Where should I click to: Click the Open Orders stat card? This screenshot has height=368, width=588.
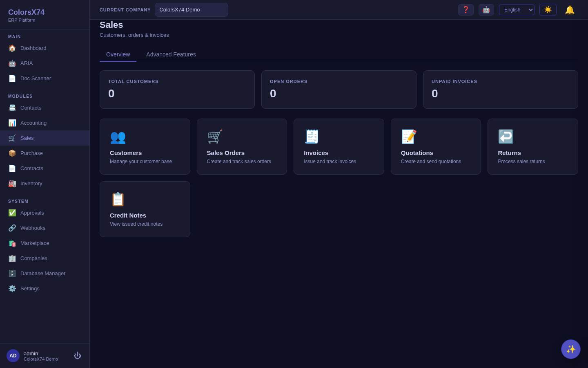click(339, 90)
